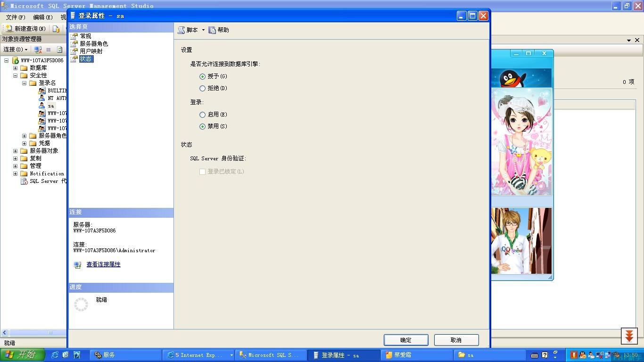Switch to Microsoft SQL Server taskbar item
This screenshot has width=644, height=362.
(271, 355)
